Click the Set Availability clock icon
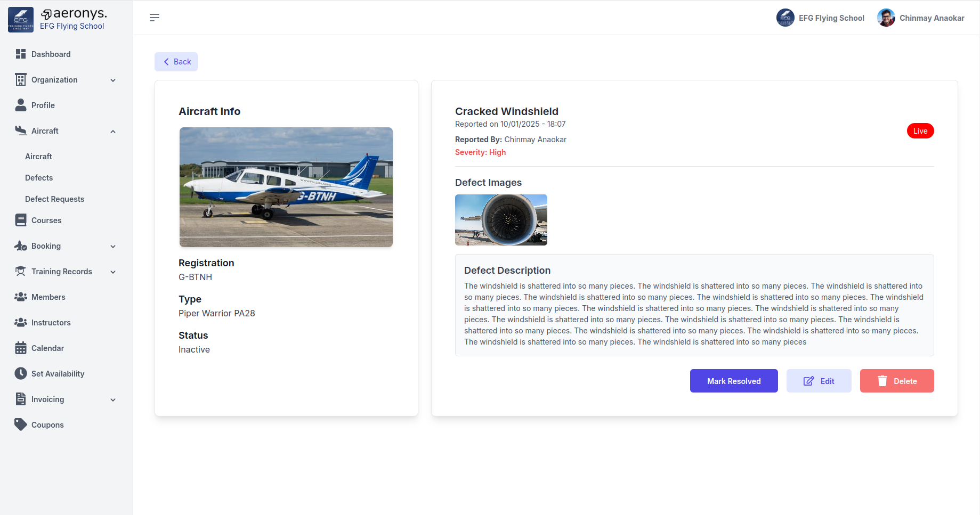The height and width of the screenshot is (515, 980). 21,373
